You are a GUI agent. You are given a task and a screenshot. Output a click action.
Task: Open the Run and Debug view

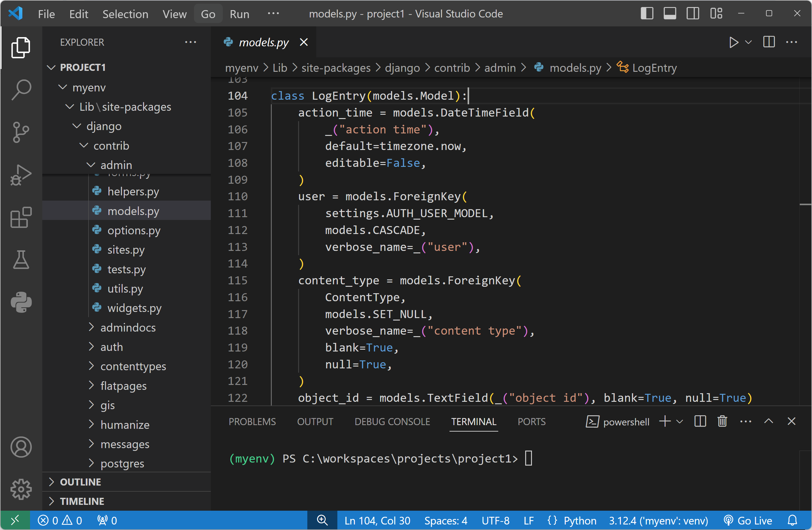21,175
